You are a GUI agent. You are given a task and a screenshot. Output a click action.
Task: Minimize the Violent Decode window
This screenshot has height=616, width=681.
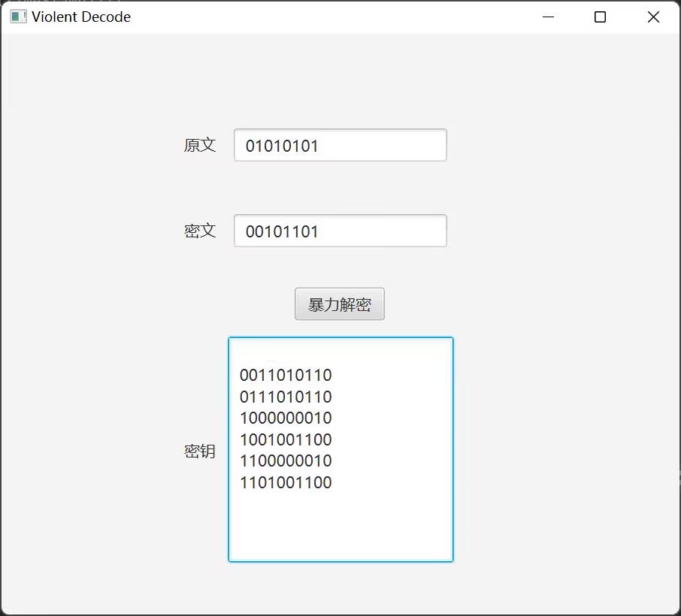[x=548, y=17]
